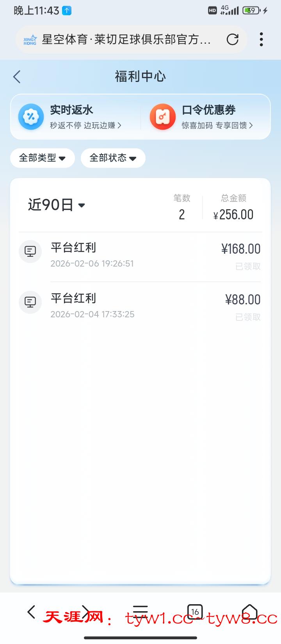Open browser tab switcher showing 16
Screen dimensions: 281x644
coord(195,612)
